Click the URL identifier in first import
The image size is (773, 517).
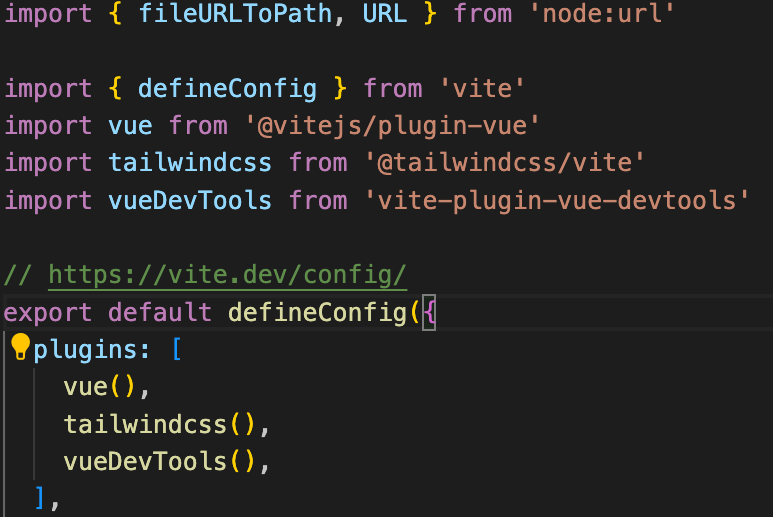pyautogui.click(x=385, y=13)
